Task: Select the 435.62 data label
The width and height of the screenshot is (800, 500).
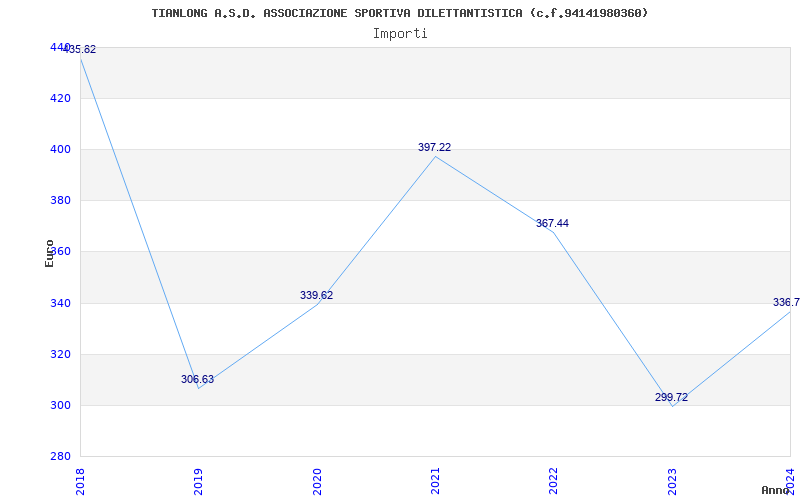Action: 80,50
